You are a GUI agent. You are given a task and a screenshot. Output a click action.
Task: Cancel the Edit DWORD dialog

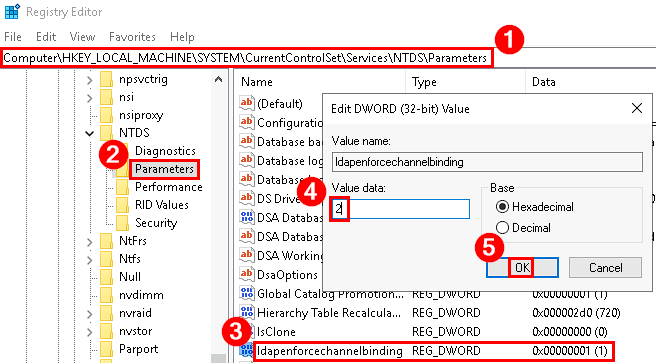[x=605, y=267]
